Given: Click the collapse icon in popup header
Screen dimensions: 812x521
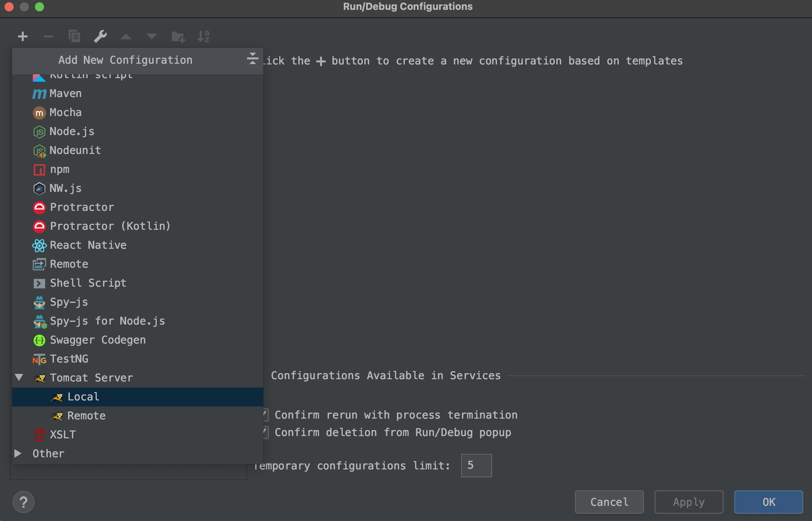Looking at the screenshot, I should 252,59.
